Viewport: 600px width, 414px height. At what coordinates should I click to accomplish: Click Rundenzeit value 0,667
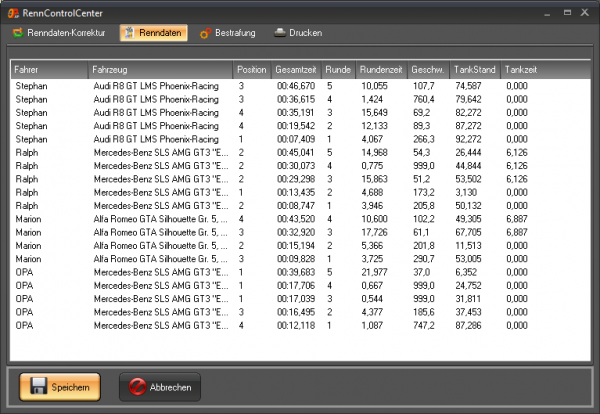click(372, 285)
